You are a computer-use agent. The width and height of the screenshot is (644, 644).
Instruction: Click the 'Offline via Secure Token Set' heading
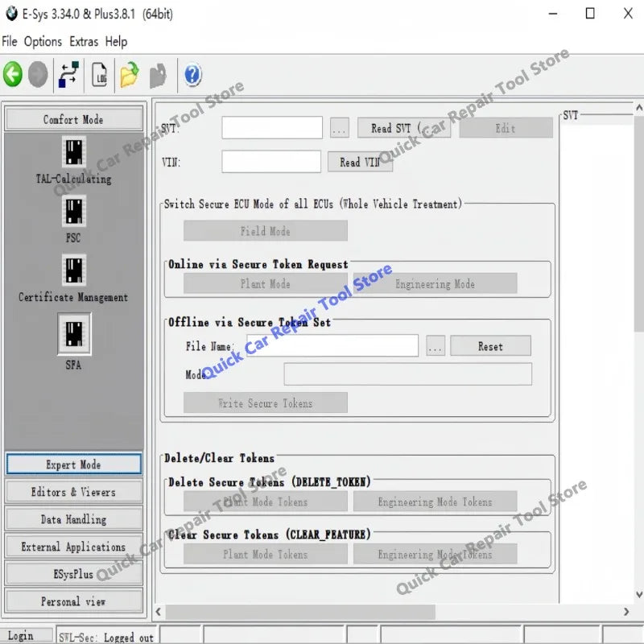(250, 323)
